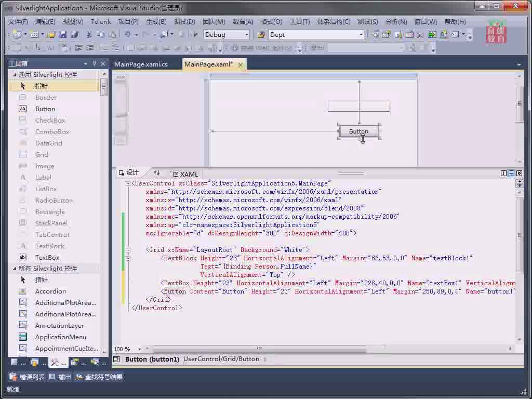Open the toolbox bottom tab with wrench icon
532x399 pixels.
click(57, 362)
